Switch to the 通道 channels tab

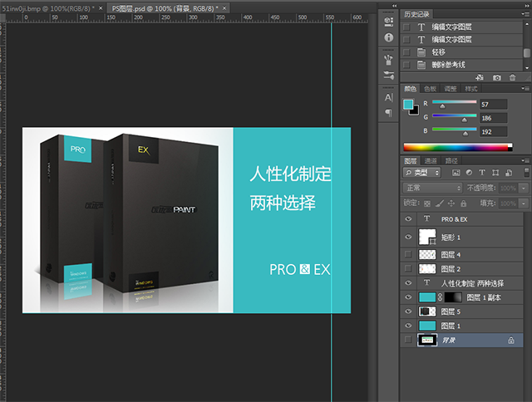[x=431, y=160]
